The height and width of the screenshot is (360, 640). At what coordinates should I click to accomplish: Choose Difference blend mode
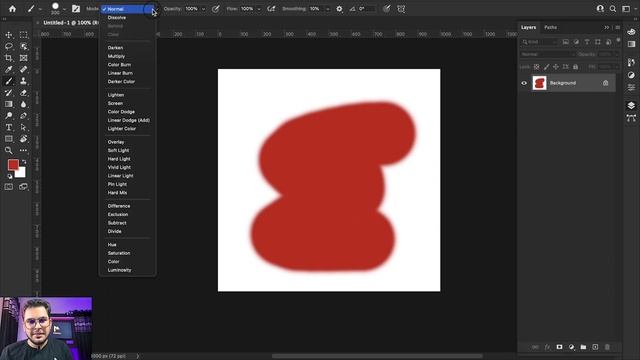tap(119, 206)
